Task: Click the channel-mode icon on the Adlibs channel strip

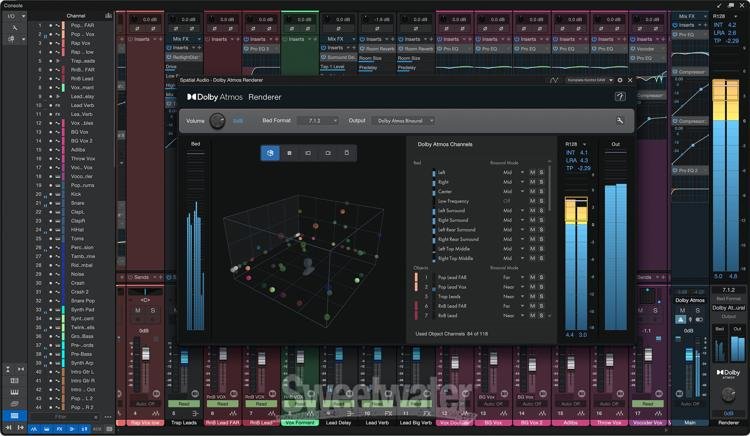Action: [x=581, y=413]
